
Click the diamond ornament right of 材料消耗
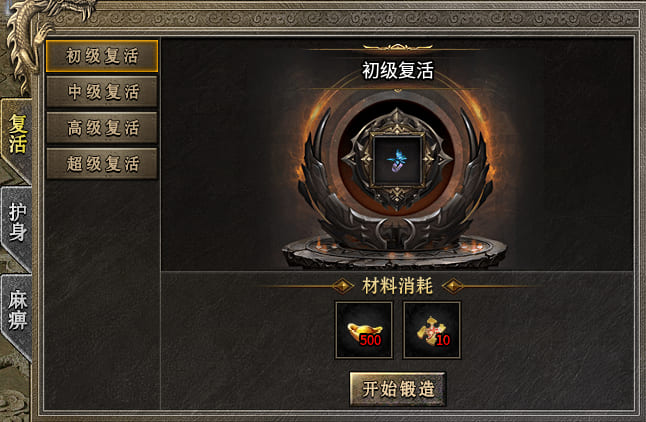pos(454,286)
